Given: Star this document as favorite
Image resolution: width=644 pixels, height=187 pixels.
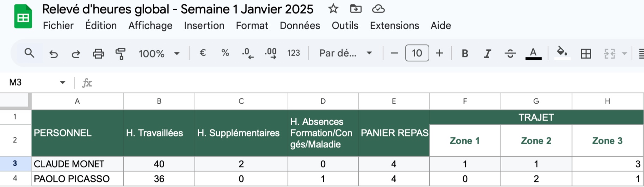Looking at the screenshot, I should click(333, 9).
